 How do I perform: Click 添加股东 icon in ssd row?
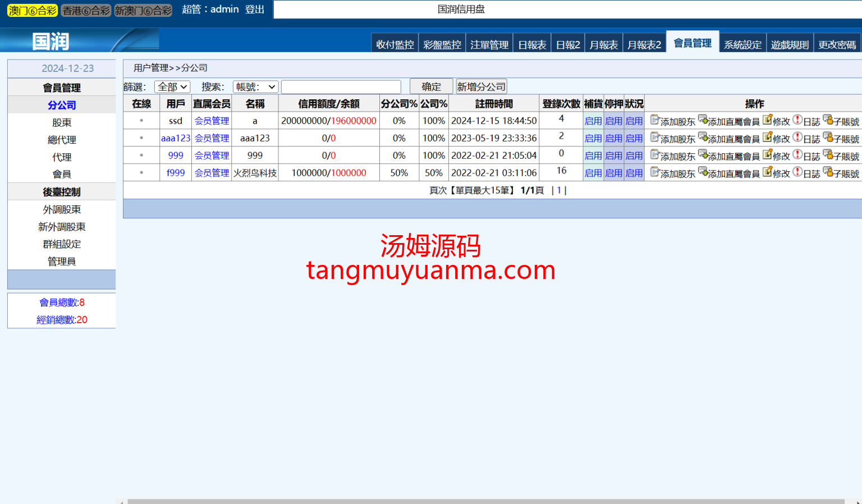[x=655, y=120]
